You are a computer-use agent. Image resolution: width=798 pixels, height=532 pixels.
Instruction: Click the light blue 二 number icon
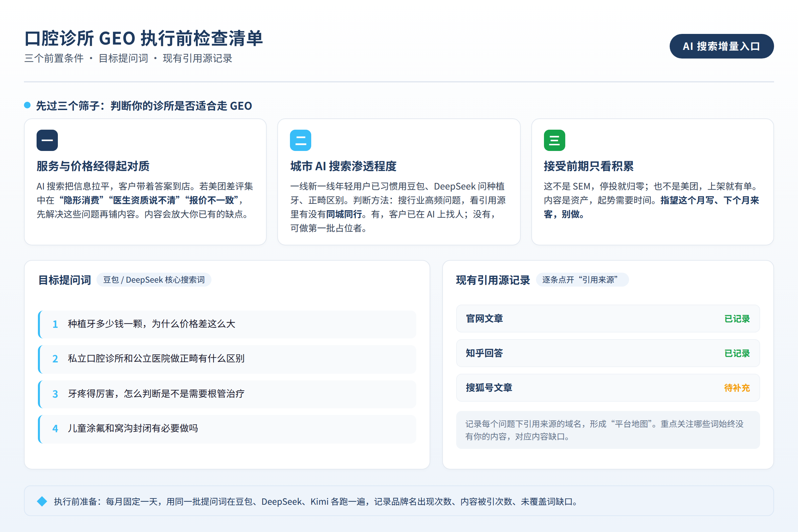tap(301, 140)
